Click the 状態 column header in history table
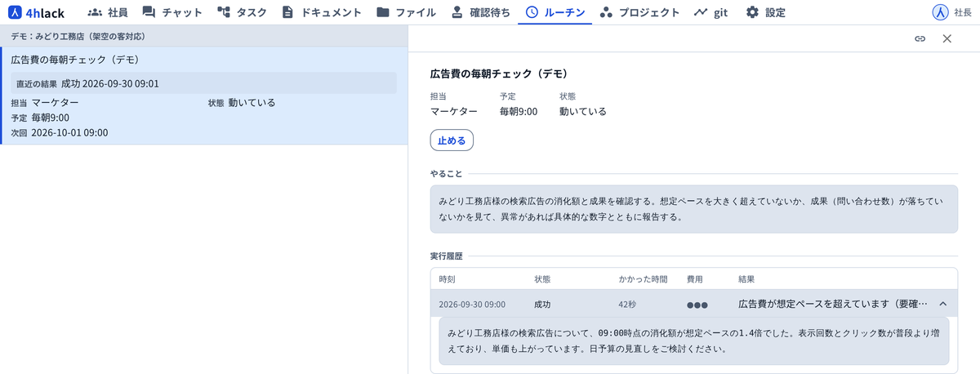Image resolution: width=980 pixels, height=374 pixels. 543,278
